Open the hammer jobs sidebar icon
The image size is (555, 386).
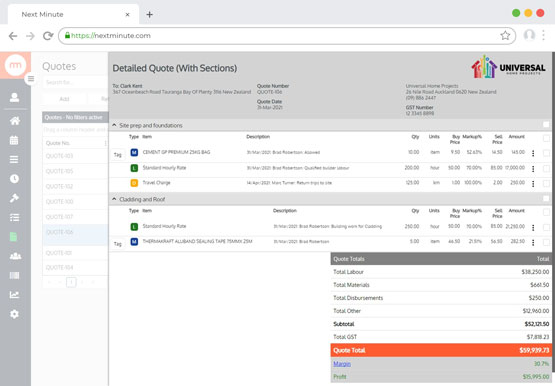coord(14,198)
